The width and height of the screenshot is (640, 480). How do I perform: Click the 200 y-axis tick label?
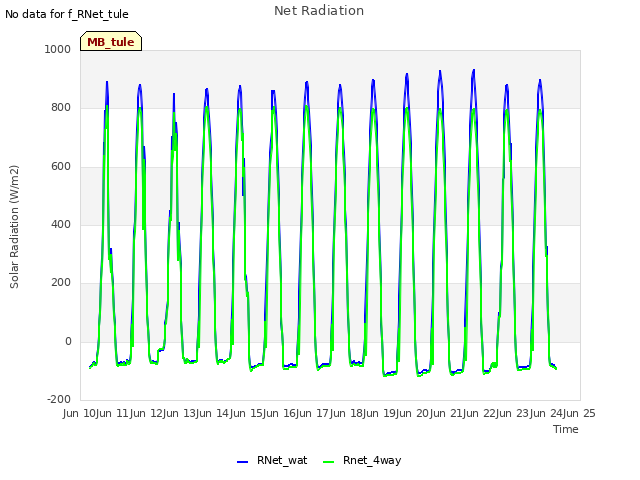click(x=61, y=282)
